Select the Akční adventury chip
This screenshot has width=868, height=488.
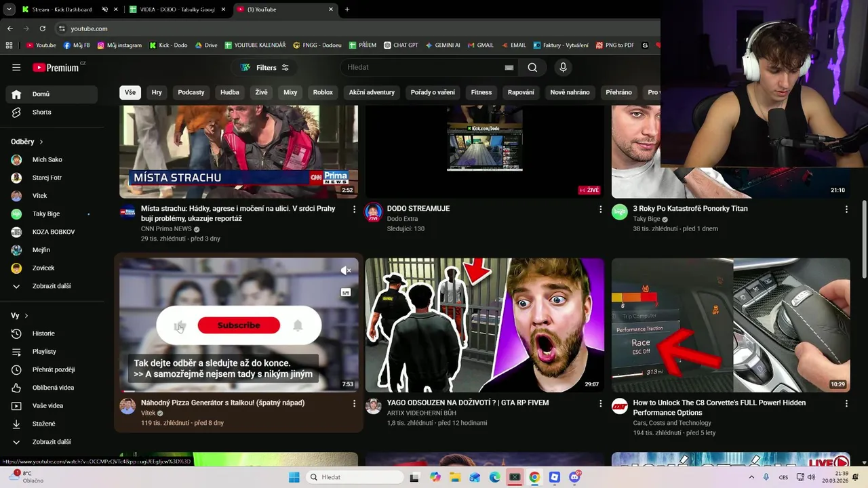point(372,92)
